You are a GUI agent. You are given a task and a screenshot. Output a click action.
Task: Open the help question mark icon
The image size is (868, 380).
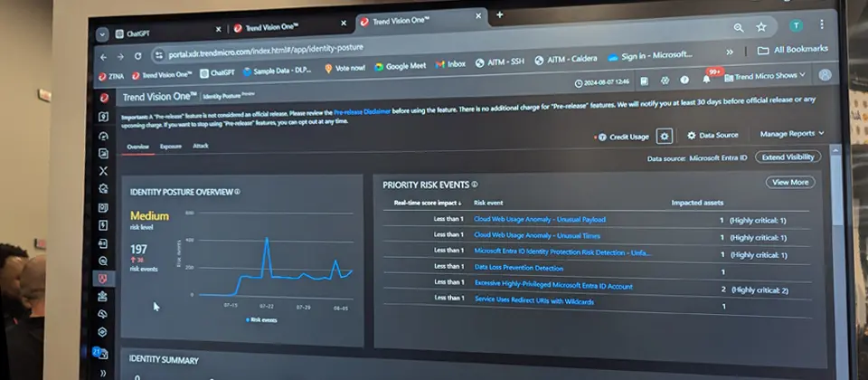(x=684, y=80)
